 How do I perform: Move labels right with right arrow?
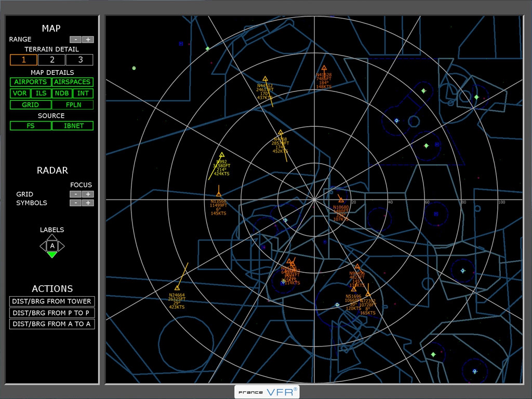[61, 246]
